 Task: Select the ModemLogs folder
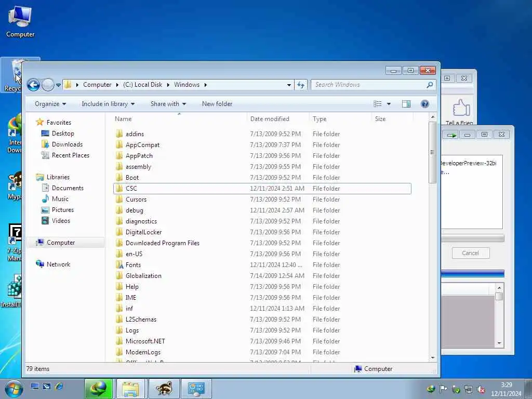click(x=143, y=352)
